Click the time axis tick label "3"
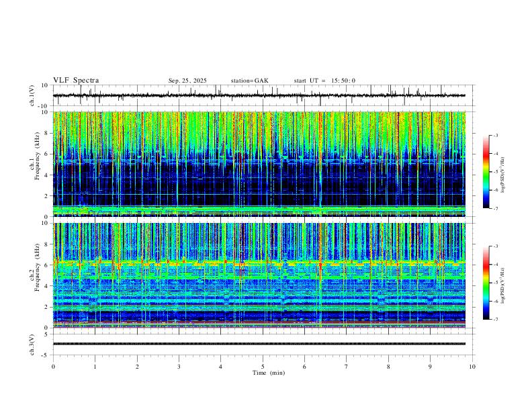Viewport: 532px width, 411px height. [179, 367]
